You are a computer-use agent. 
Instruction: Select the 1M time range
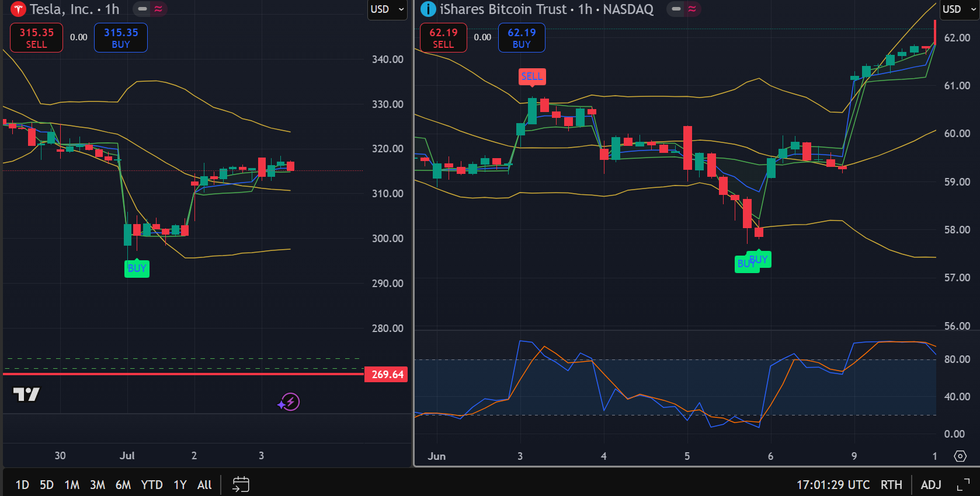tap(72, 485)
